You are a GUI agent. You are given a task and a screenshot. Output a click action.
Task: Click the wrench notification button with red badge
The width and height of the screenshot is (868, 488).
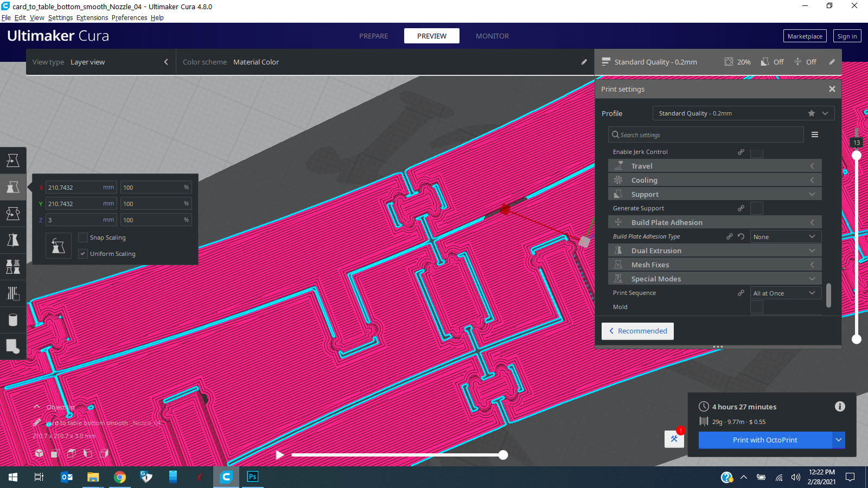(674, 439)
